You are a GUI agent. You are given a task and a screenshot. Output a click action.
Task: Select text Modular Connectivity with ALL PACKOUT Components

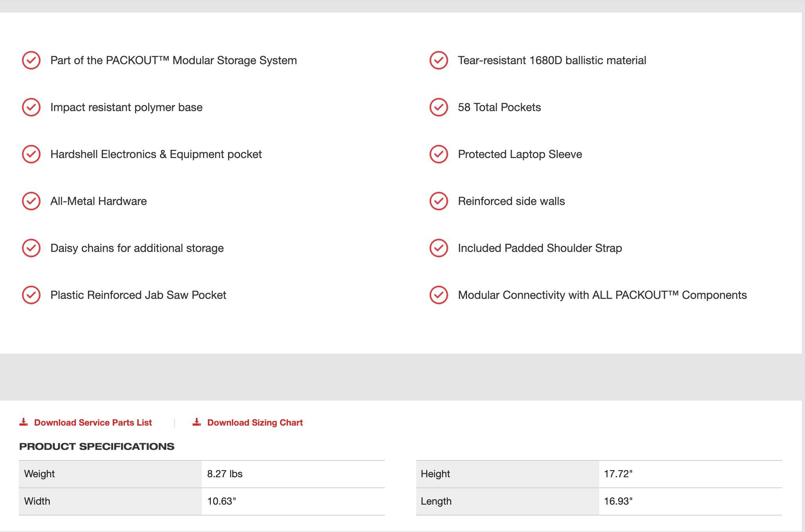click(x=602, y=295)
